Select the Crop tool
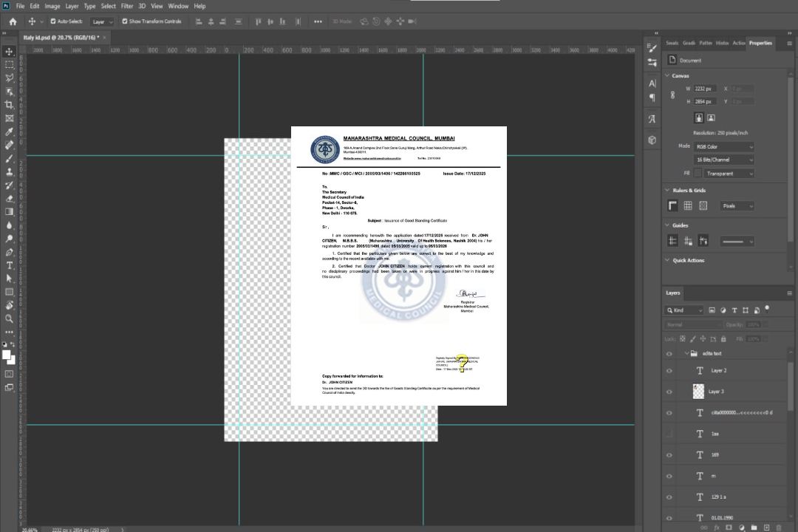This screenshot has width=798, height=532. coord(9,105)
